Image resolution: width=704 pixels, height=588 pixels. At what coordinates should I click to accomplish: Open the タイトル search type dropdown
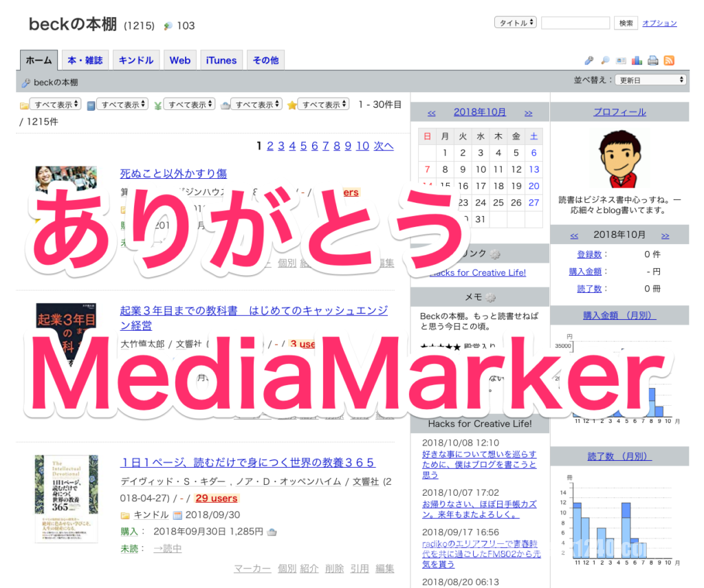pyautogui.click(x=516, y=23)
